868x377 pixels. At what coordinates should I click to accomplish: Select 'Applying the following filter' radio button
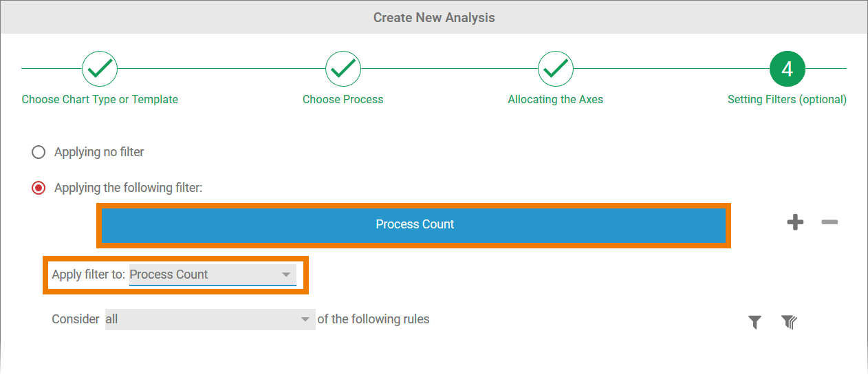[39, 188]
